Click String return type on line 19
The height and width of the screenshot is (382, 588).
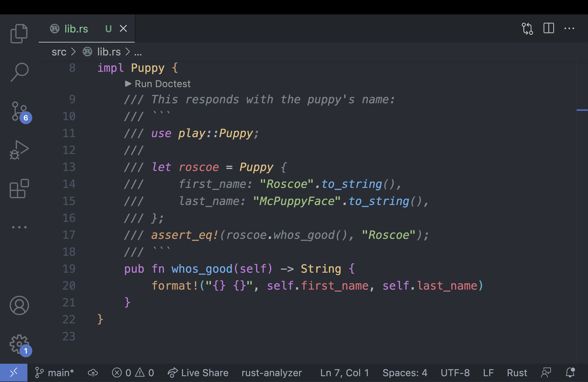(x=321, y=269)
